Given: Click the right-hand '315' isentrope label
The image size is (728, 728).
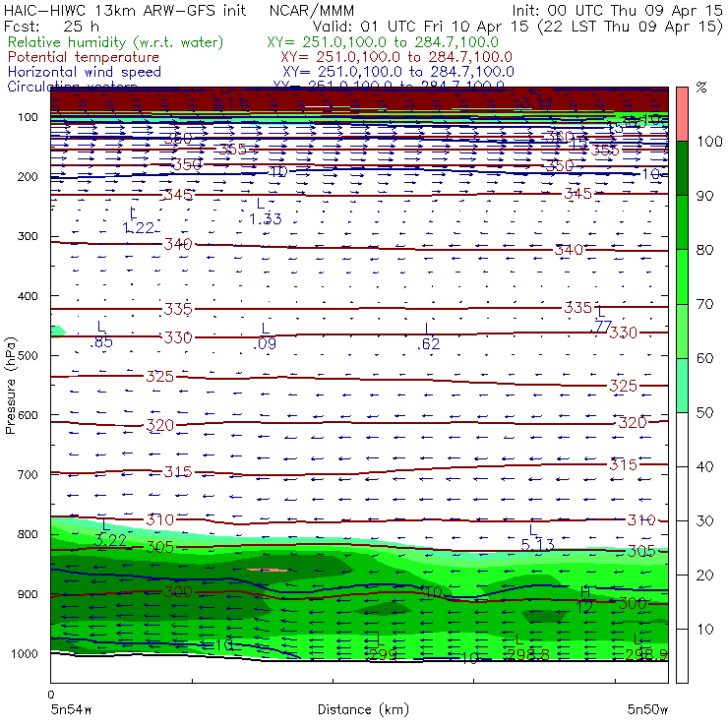Looking at the screenshot, I should 623,464.
